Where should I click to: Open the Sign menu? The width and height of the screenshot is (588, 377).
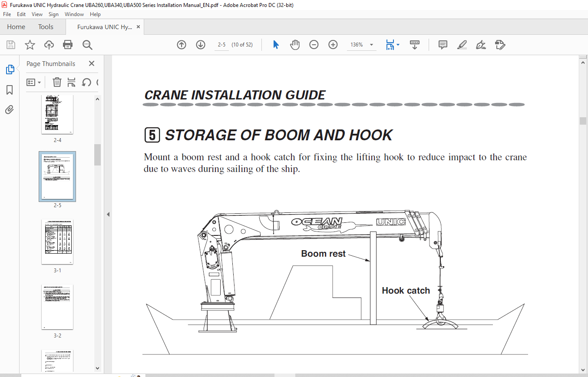pyautogui.click(x=53, y=14)
